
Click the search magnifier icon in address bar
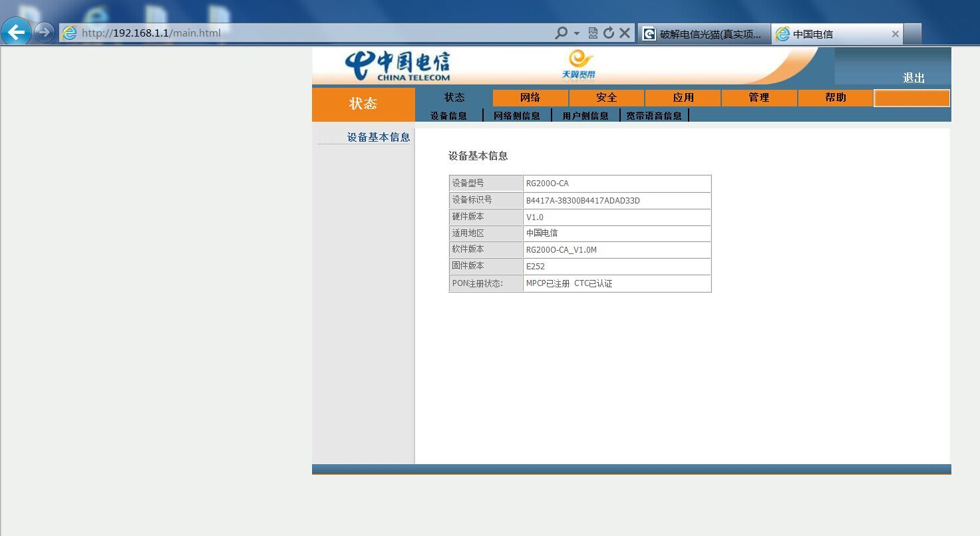tap(562, 33)
